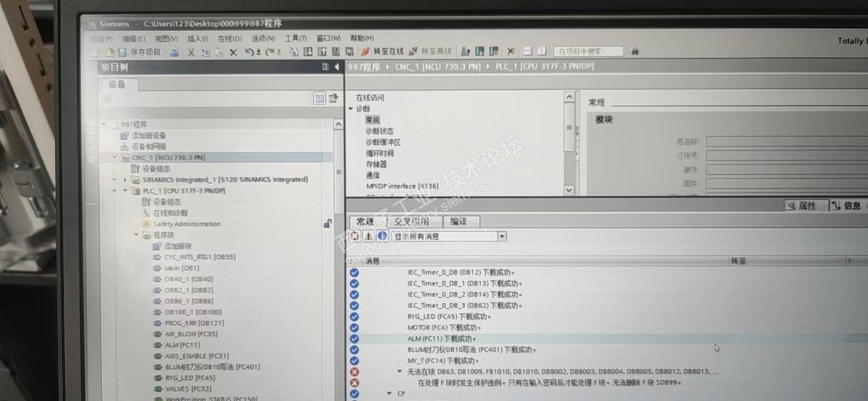Collapse the CP message group
The height and width of the screenshot is (401, 868).
click(x=389, y=394)
